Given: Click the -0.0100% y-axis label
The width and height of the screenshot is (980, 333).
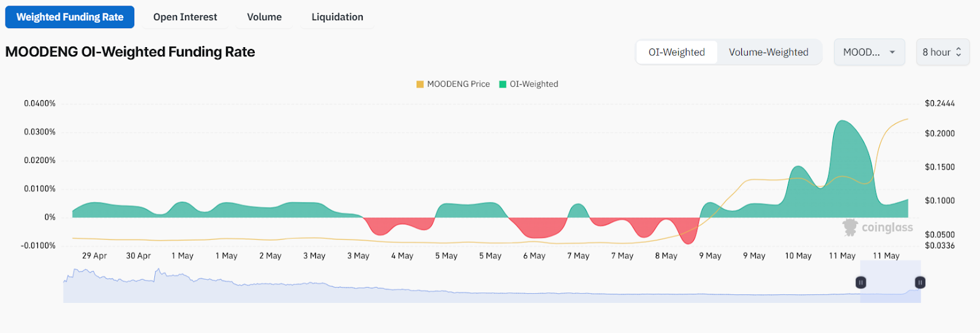Looking at the screenshot, I should coord(38,245).
